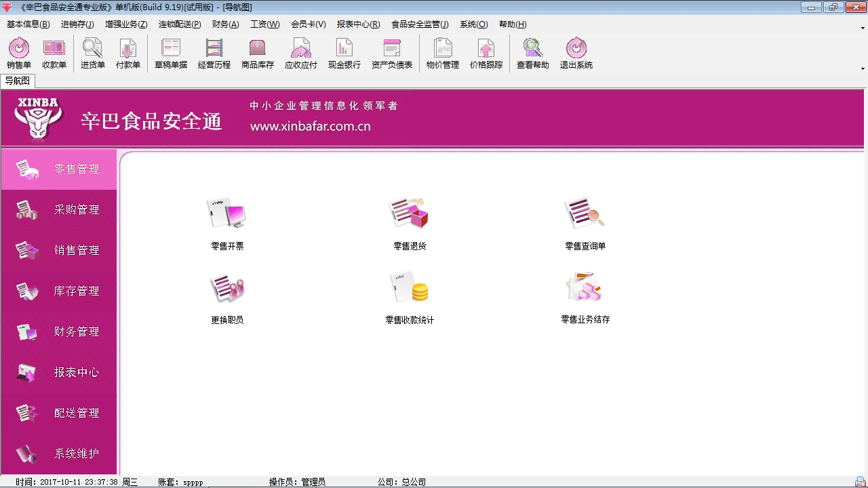This screenshot has height=488, width=868.
Task: Open 零售查询单 icon
Action: (585, 223)
